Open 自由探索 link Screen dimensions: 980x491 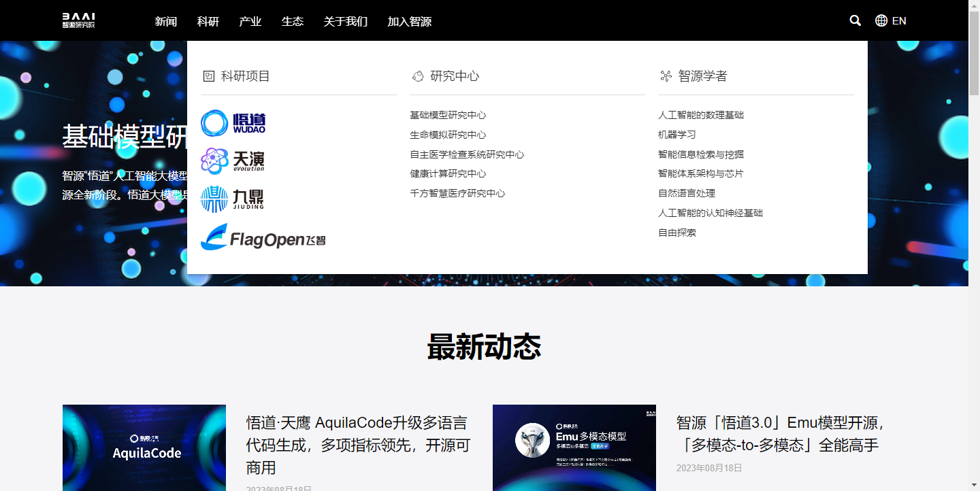pyautogui.click(x=677, y=233)
